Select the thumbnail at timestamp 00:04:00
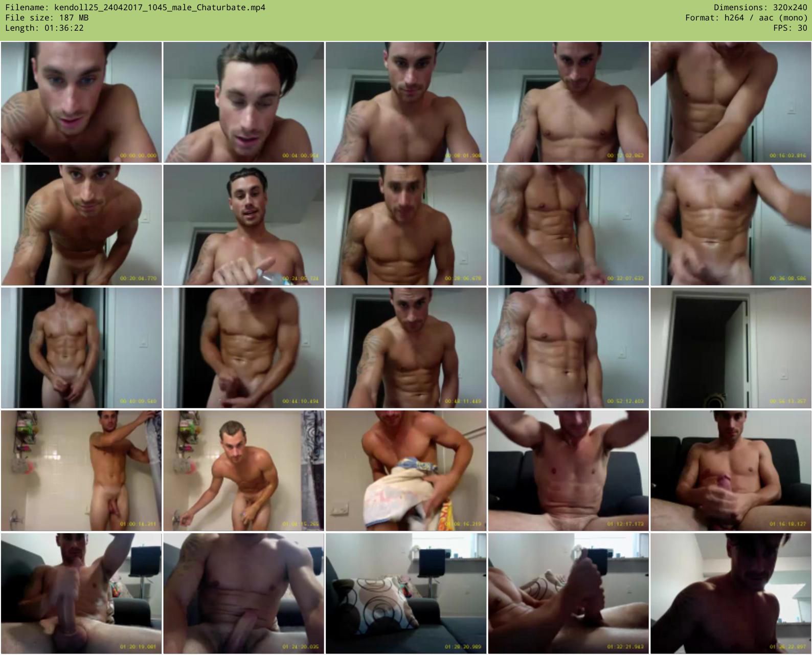 [x=243, y=102]
